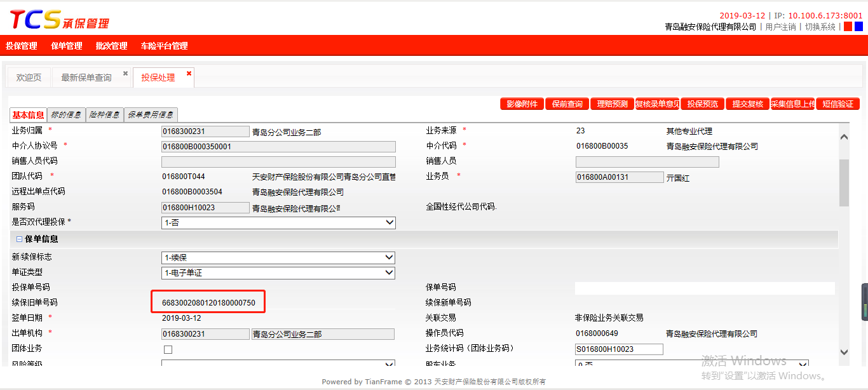Close the 投保处理 tab
The width and height of the screenshot is (868, 390).
click(x=189, y=74)
